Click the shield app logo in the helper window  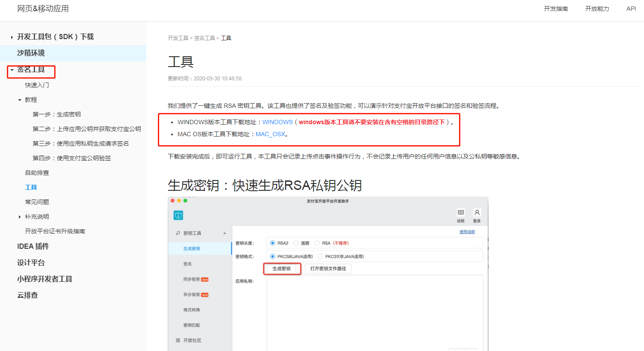click(x=178, y=215)
